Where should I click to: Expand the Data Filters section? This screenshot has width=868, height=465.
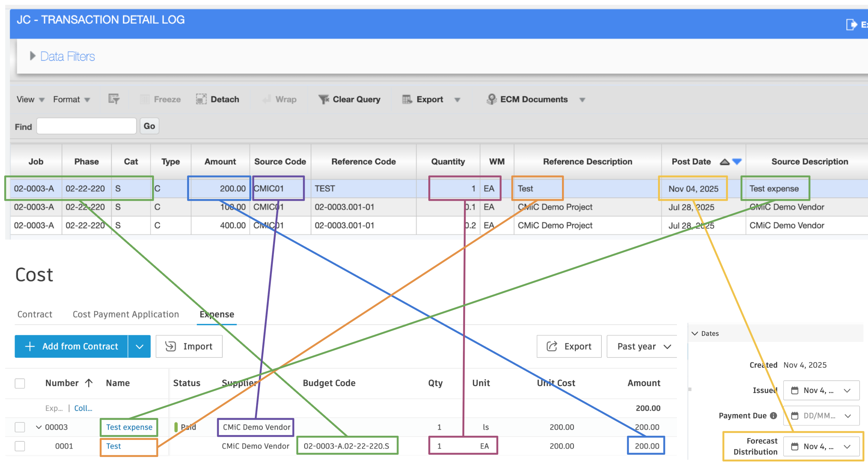click(33, 56)
